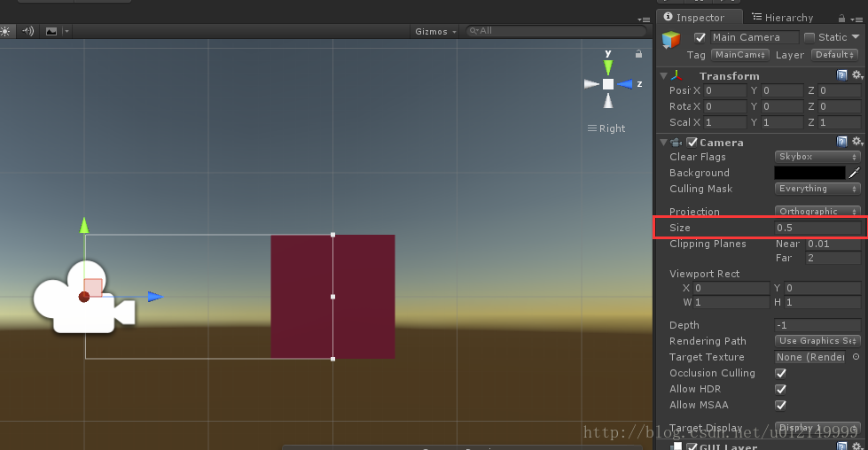Open scene view panel options menu
This screenshot has height=450, width=868.
644,19
